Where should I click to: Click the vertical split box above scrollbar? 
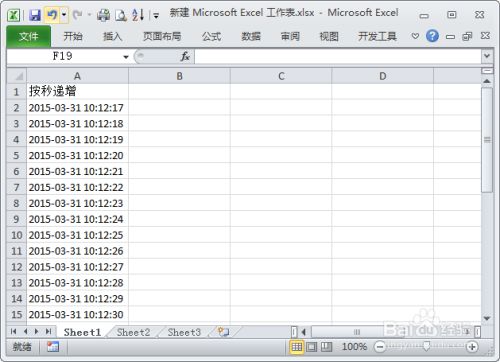tap(487, 71)
